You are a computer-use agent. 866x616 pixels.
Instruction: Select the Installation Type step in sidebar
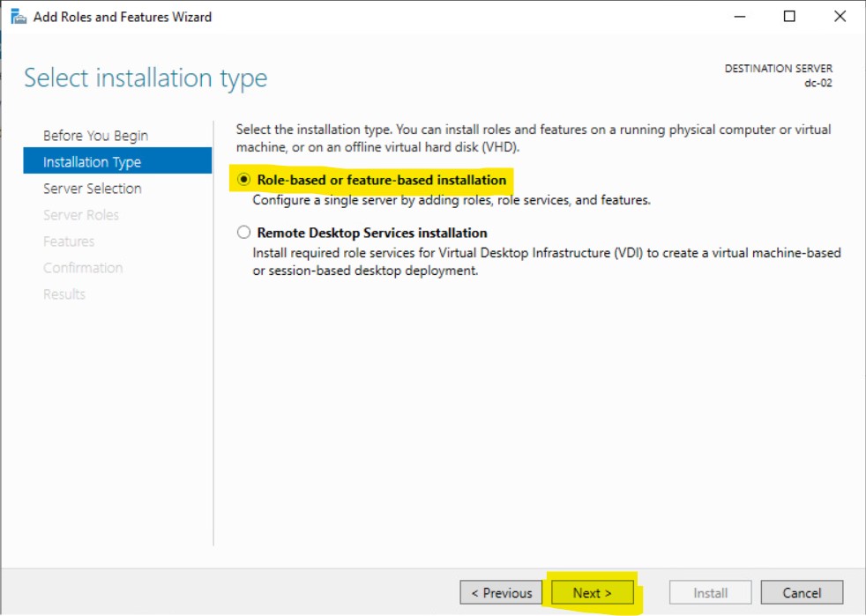point(92,162)
